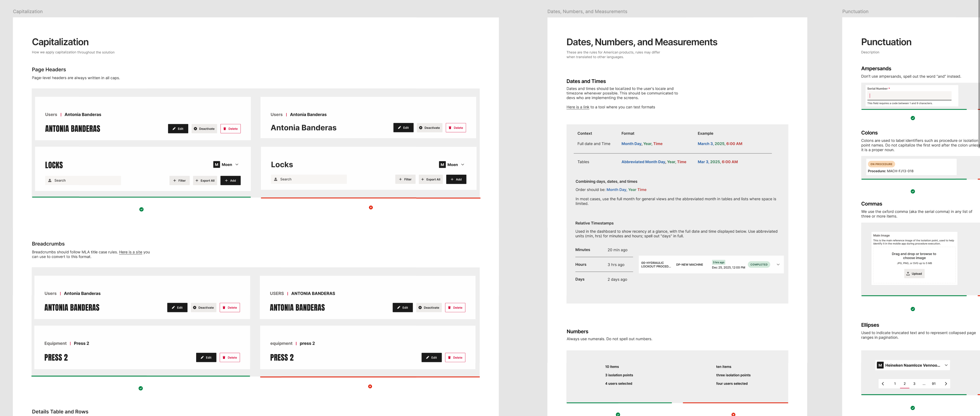Select page 91 in the pagination
The height and width of the screenshot is (416, 980).
point(934,384)
